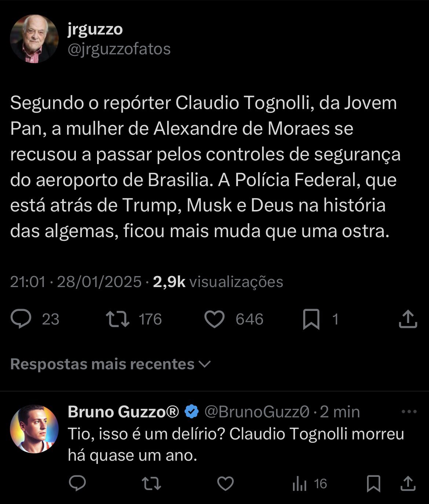Bookmark Bruno Guzzo's reply

point(374,484)
